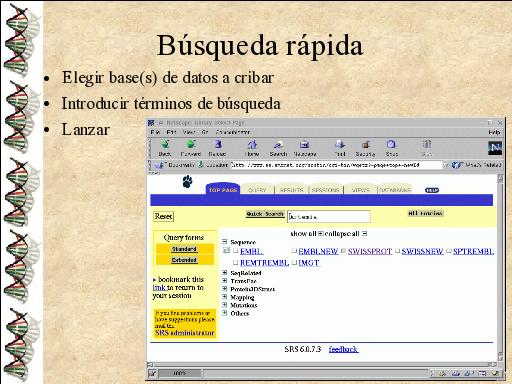The image size is (512, 384).
Task: Click the Forward navigation icon
Action: pos(191,144)
